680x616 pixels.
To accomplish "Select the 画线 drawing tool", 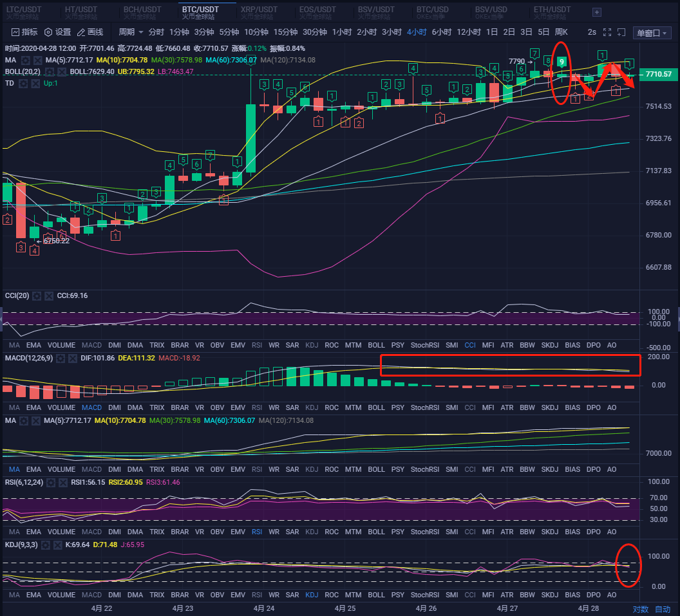I will (90, 32).
